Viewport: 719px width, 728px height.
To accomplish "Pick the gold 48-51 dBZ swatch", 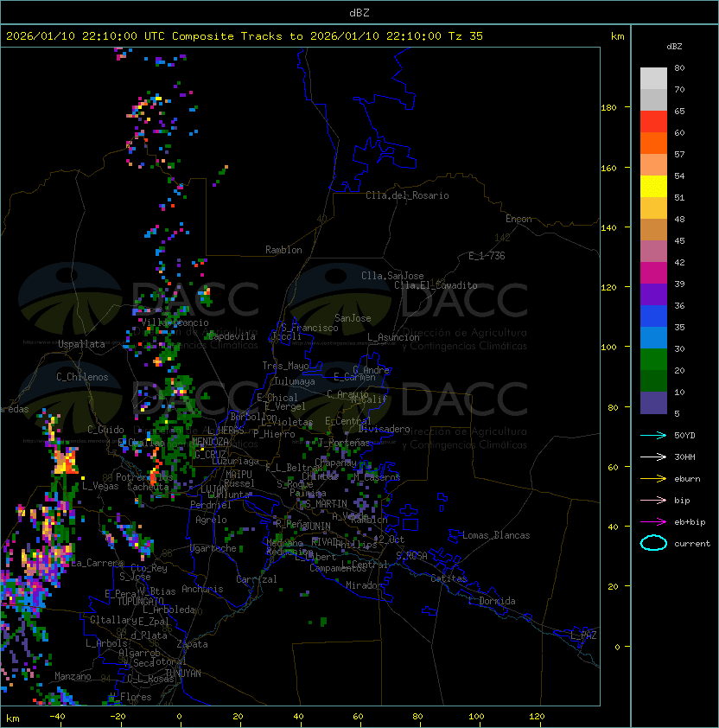I will [653, 208].
